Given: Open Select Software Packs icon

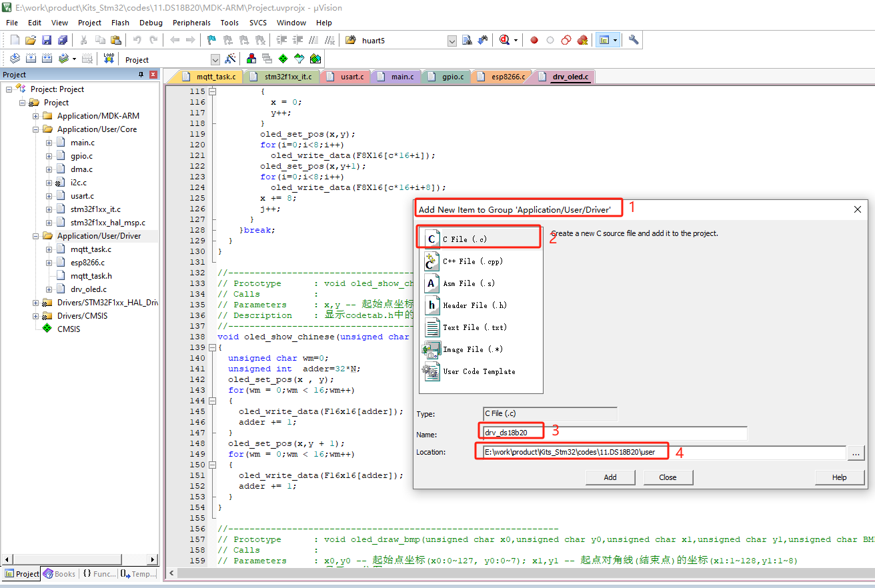Looking at the screenshot, I should point(299,59).
